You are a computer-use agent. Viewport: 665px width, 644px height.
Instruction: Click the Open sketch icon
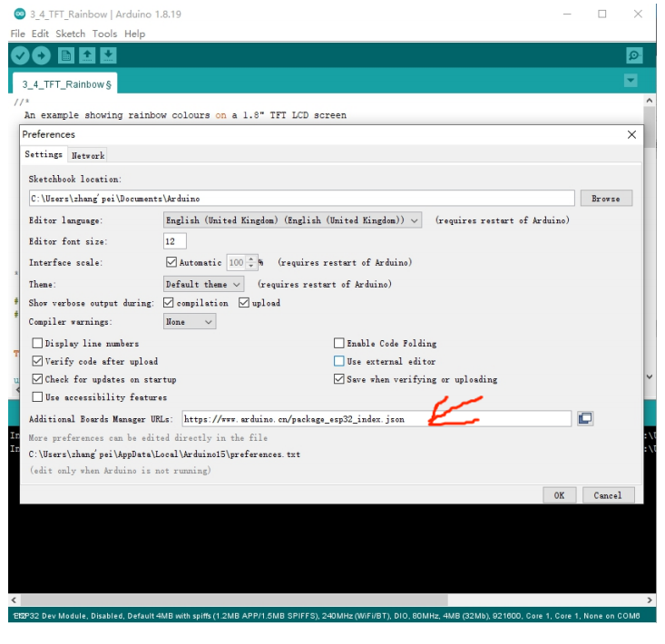pyautogui.click(x=87, y=55)
